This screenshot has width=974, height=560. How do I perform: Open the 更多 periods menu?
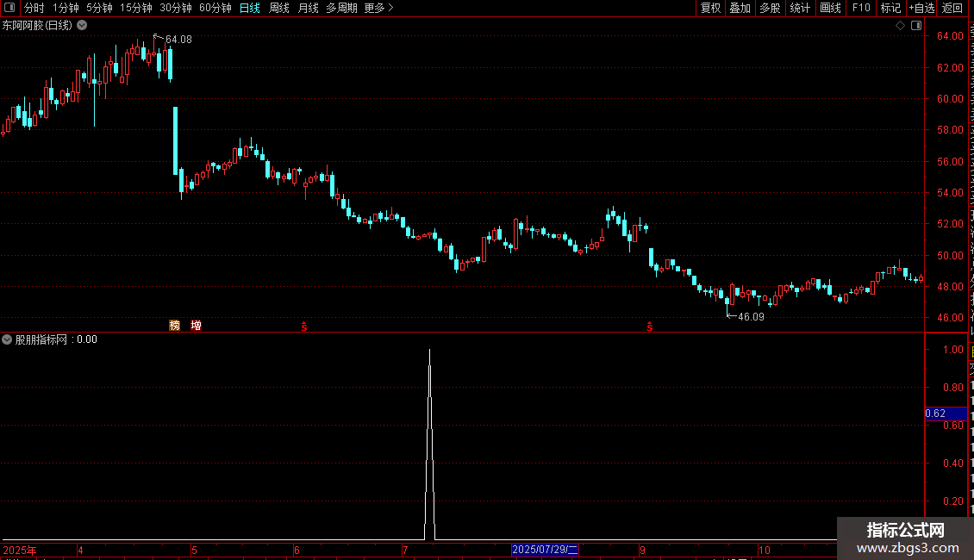pyautogui.click(x=378, y=8)
